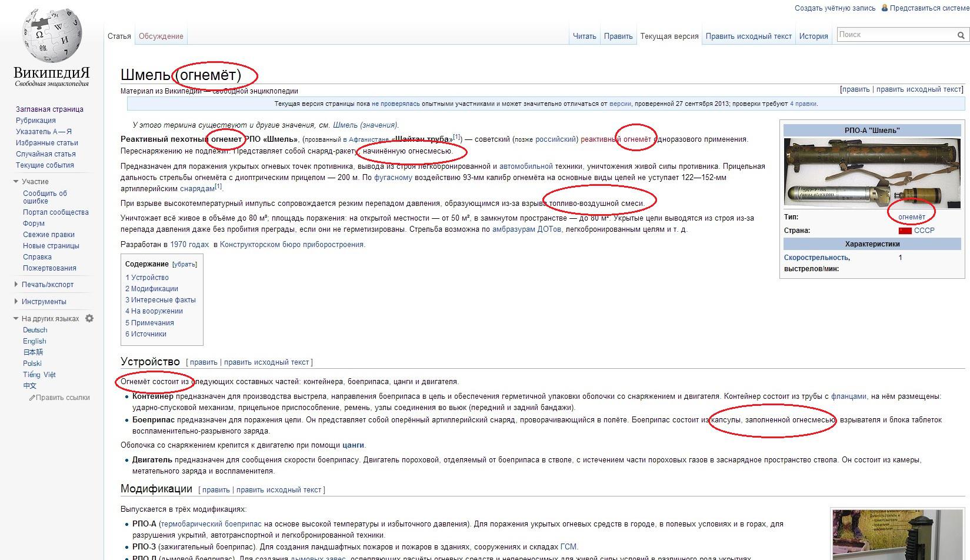Click the search magnifier icon
This screenshot has width=970, height=560.
click(961, 35)
